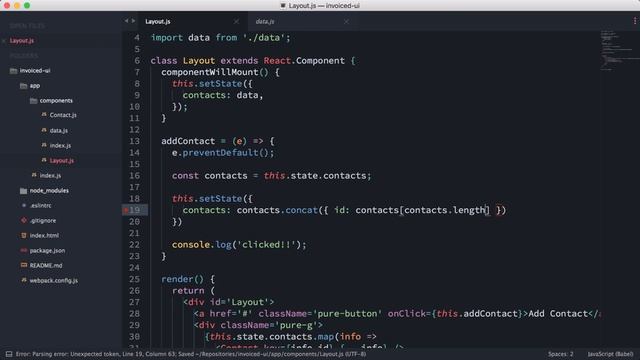Click the lint error dot on line 19
The width and height of the screenshot is (640, 360).
tap(126, 210)
